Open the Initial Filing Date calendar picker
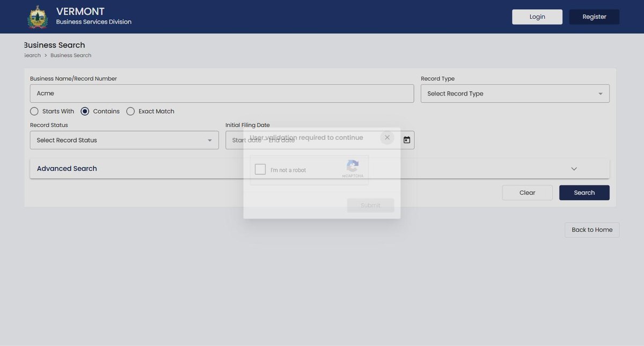Viewport: 644px width, 346px height. [407, 140]
